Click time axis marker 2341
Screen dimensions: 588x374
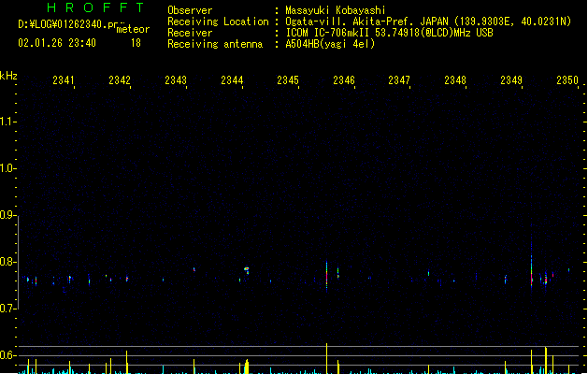[64, 80]
